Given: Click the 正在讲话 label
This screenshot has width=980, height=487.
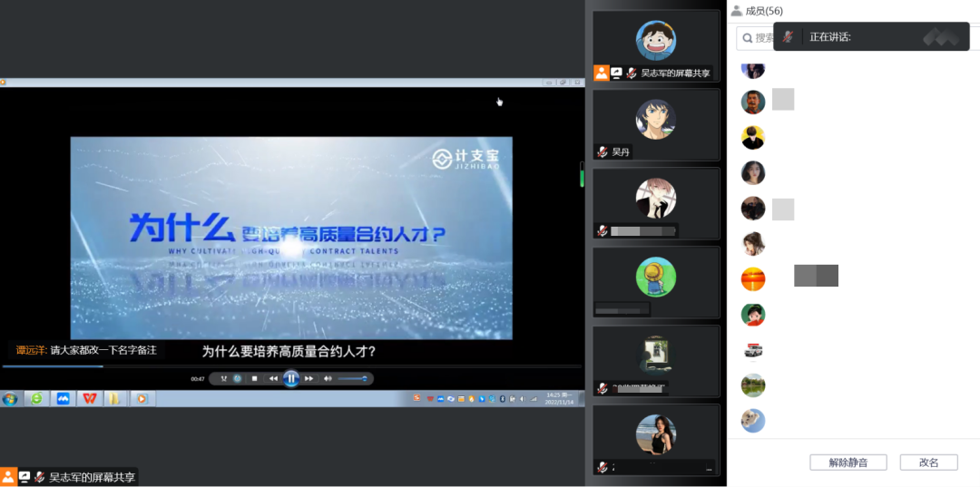Looking at the screenshot, I should (830, 37).
